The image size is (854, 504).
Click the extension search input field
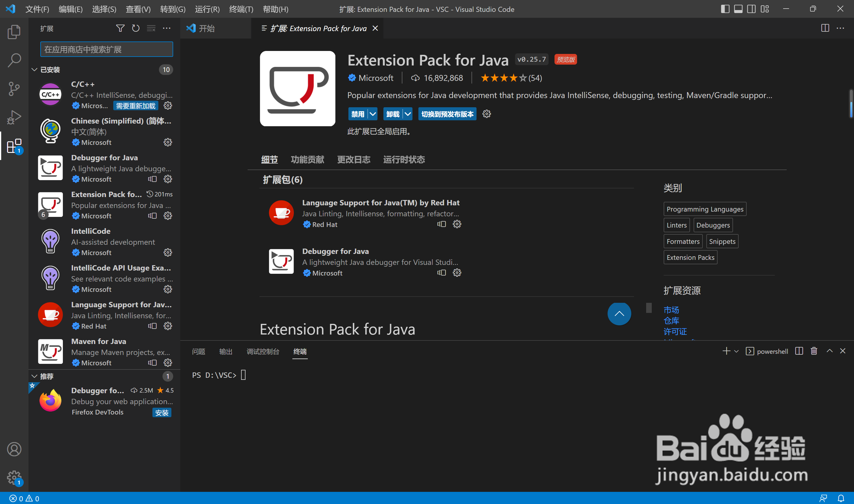coord(106,49)
